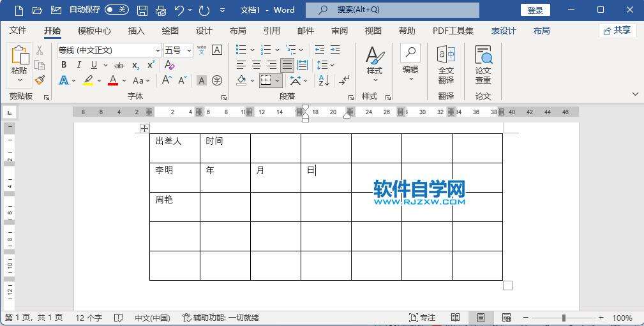Click the Decrease indent icon

coord(320,50)
